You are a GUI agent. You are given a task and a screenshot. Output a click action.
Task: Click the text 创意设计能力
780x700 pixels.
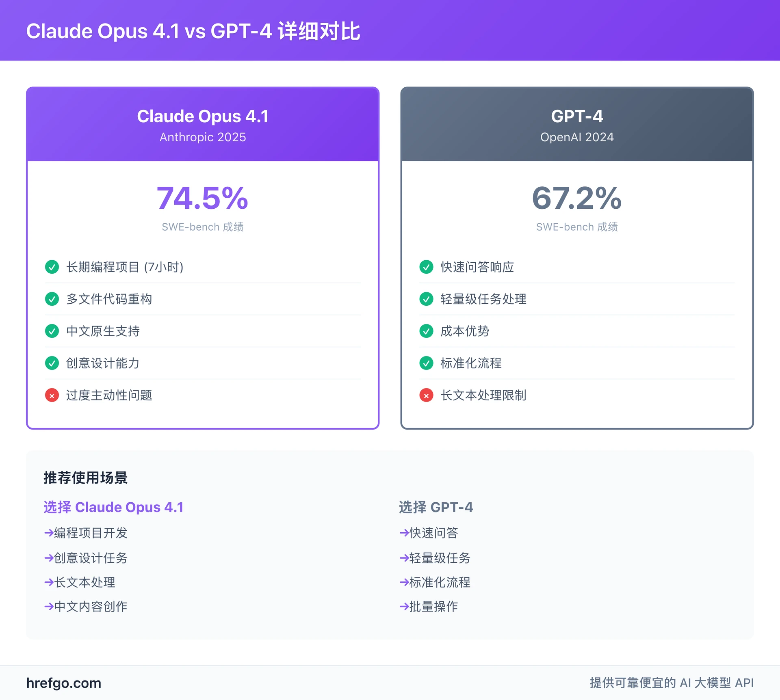pyautogui.click(x=103, y=363)
